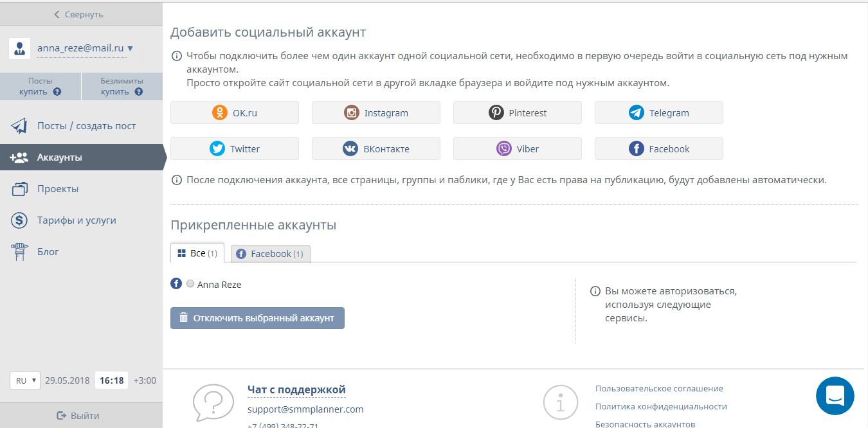This screenshot has height=428, width=868.
Task: Open the Блог section in the sidebar
Action: [x=48, y=251]
